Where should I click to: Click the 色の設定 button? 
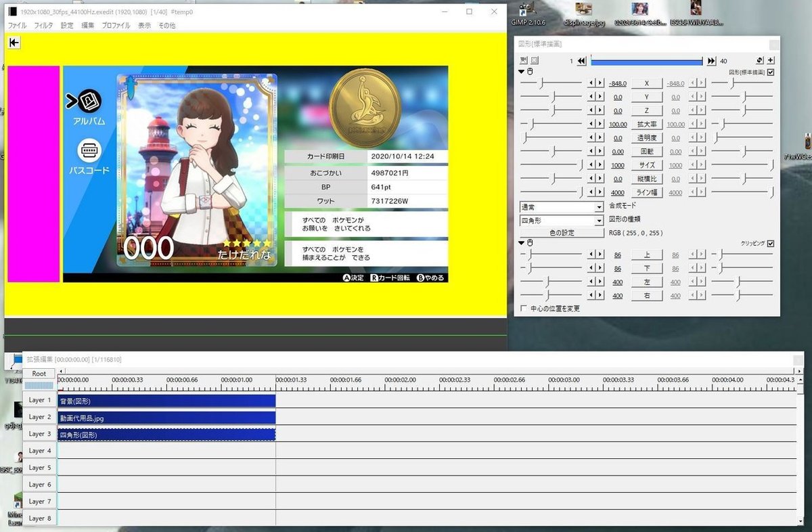click(x=561, y=233)
